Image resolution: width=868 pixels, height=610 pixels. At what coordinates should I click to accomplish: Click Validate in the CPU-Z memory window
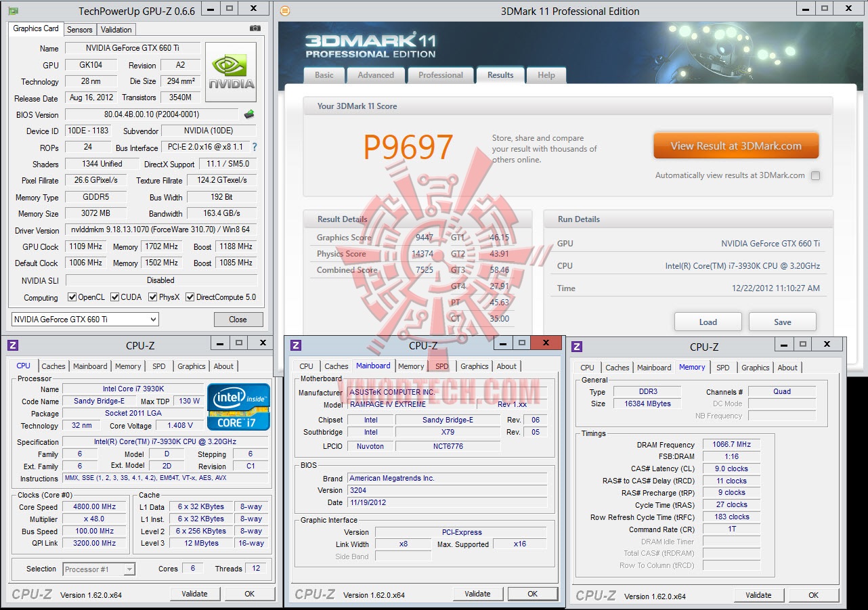coord(758,595)
